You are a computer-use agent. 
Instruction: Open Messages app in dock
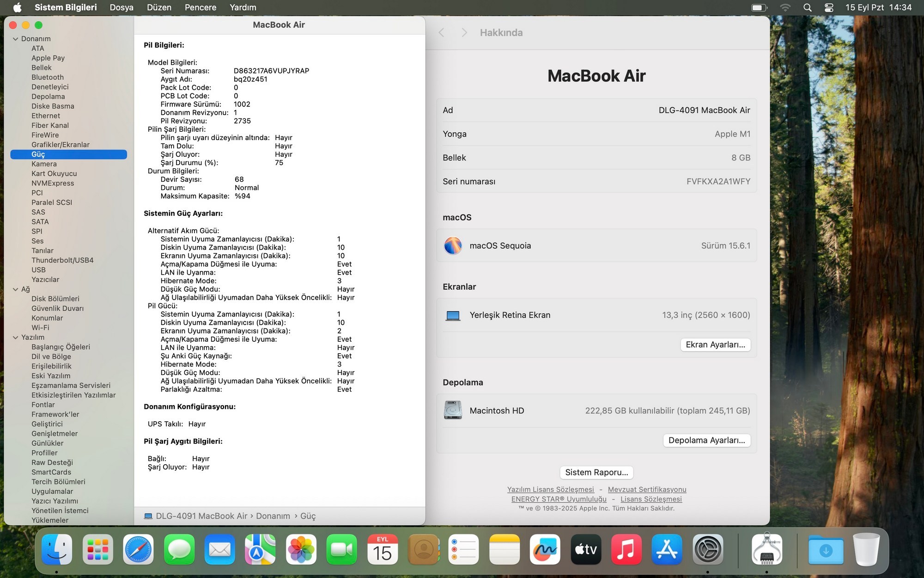[179, 549]
